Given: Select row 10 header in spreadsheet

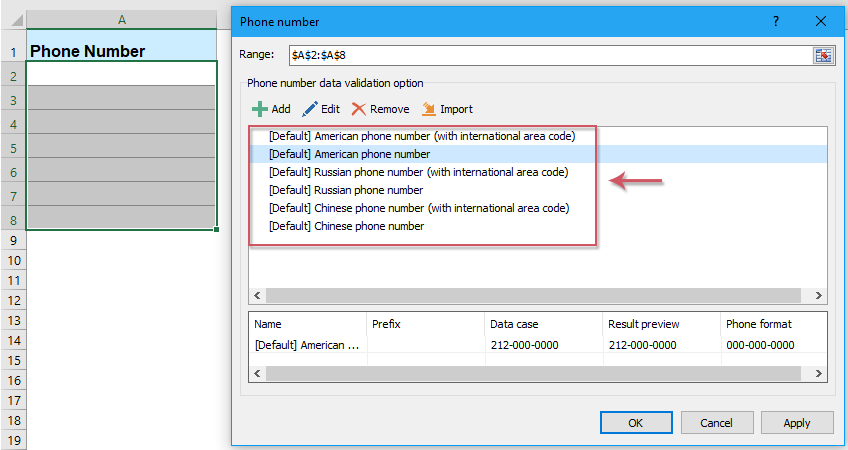Looking at the screenshot, I should [x=13, y=260].
